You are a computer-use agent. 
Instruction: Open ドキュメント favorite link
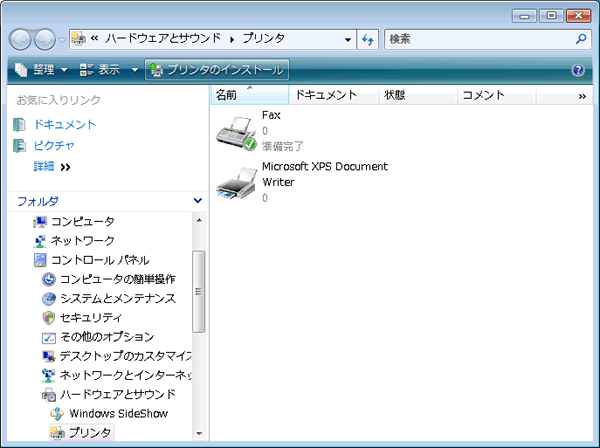[65, 124]
